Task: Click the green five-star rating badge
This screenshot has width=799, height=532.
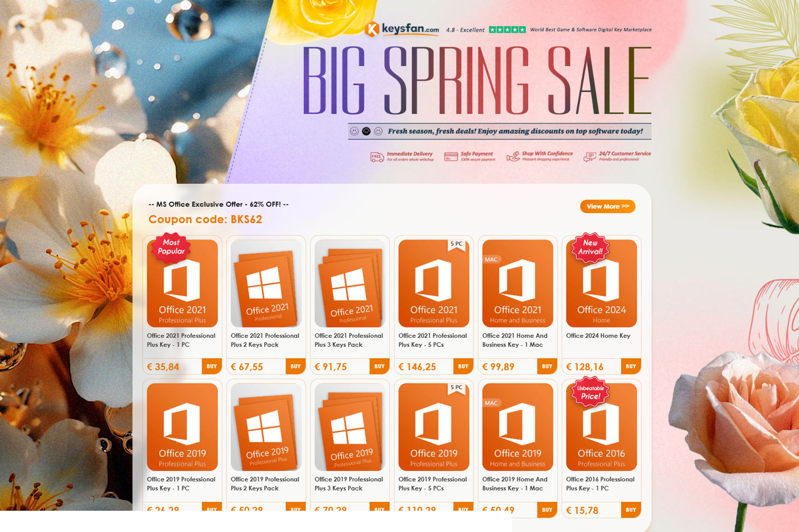Action: click(x=507, y=30)
